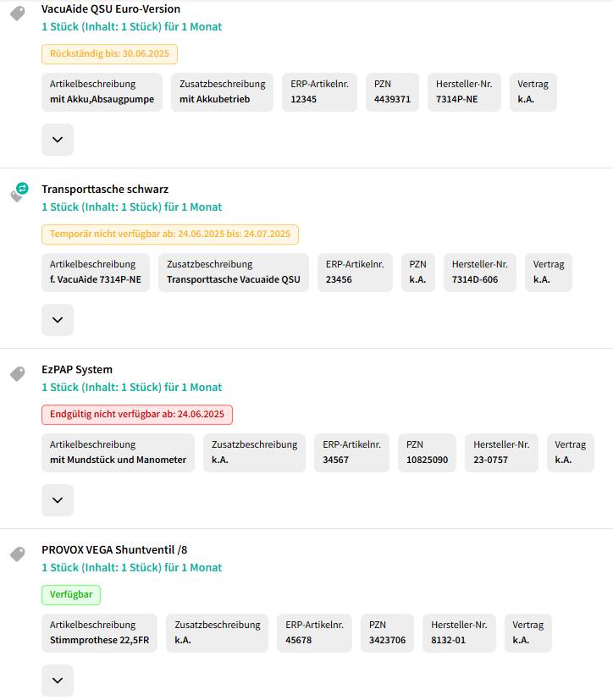Open the EzPAP System product title

coord(77,369)
